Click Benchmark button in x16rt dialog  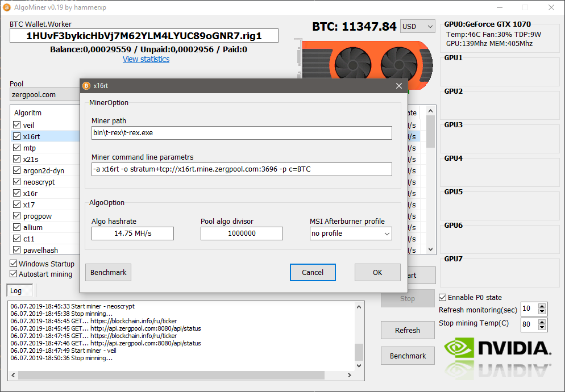108,272
